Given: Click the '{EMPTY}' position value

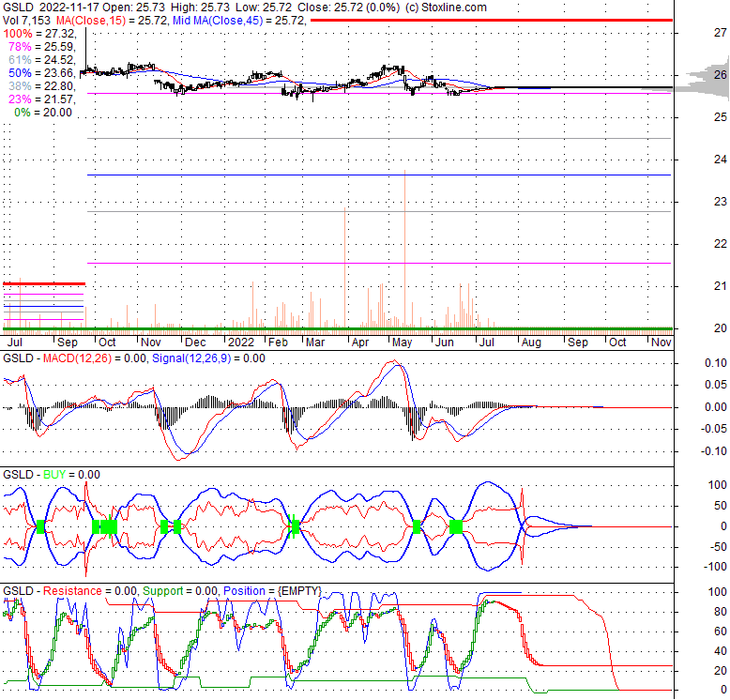Looking at the screenshot, I should coord(300,591).
